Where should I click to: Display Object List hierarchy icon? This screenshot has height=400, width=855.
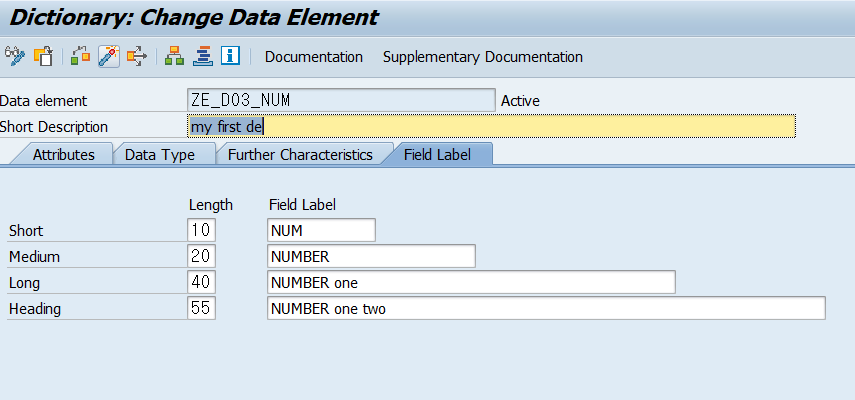[x=174, y=56]
